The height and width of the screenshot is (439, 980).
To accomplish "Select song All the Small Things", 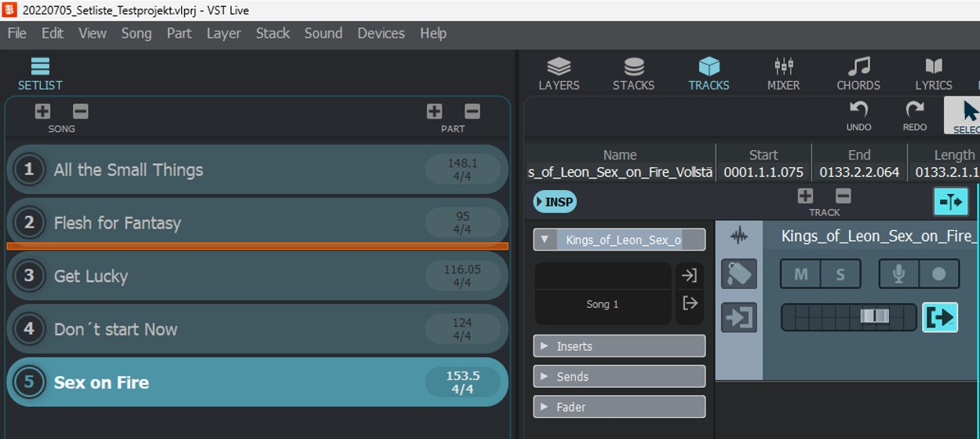I will 257,170.
